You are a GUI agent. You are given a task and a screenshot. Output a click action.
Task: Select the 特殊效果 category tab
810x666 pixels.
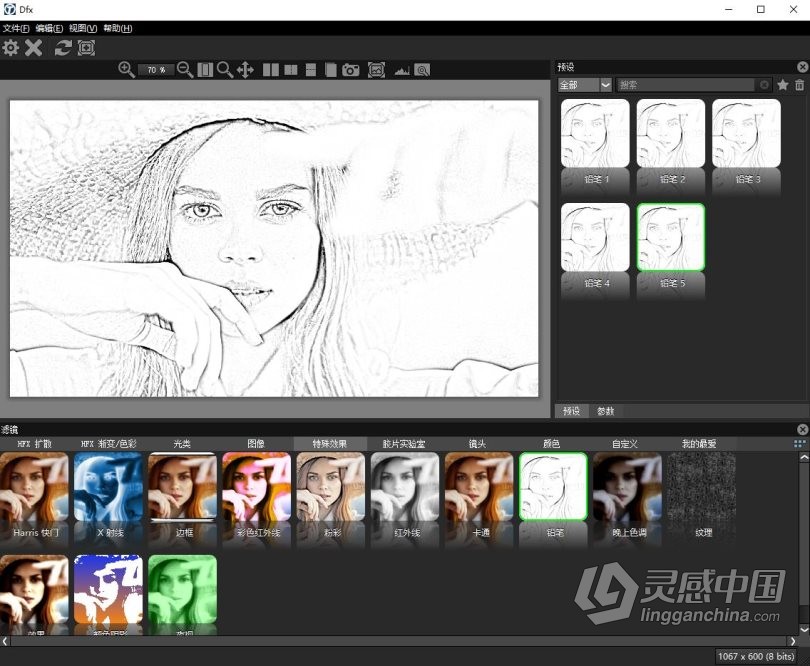pos(330,444)
